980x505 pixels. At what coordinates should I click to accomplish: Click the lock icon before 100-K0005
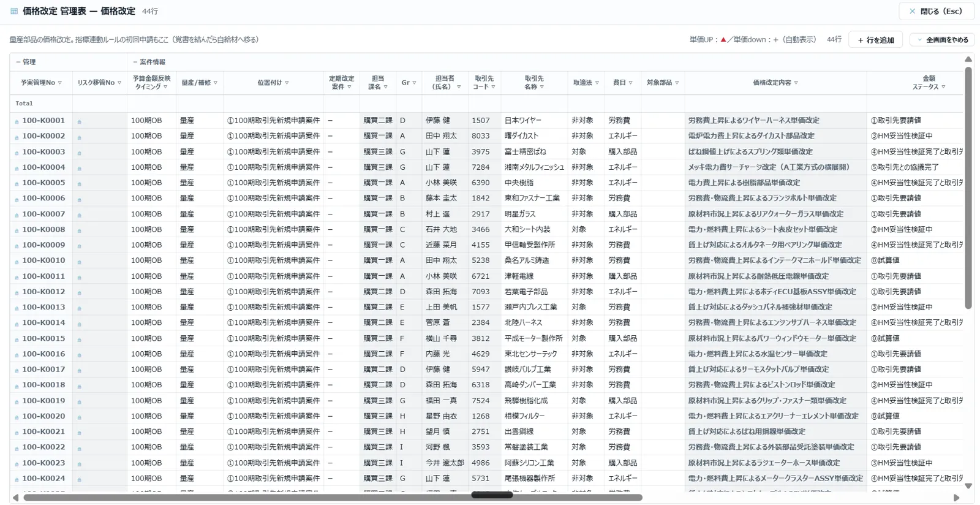point(17,183)
